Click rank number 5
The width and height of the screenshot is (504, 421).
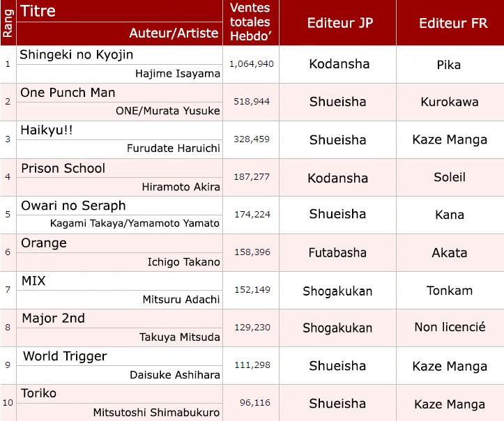pos(8,215)
